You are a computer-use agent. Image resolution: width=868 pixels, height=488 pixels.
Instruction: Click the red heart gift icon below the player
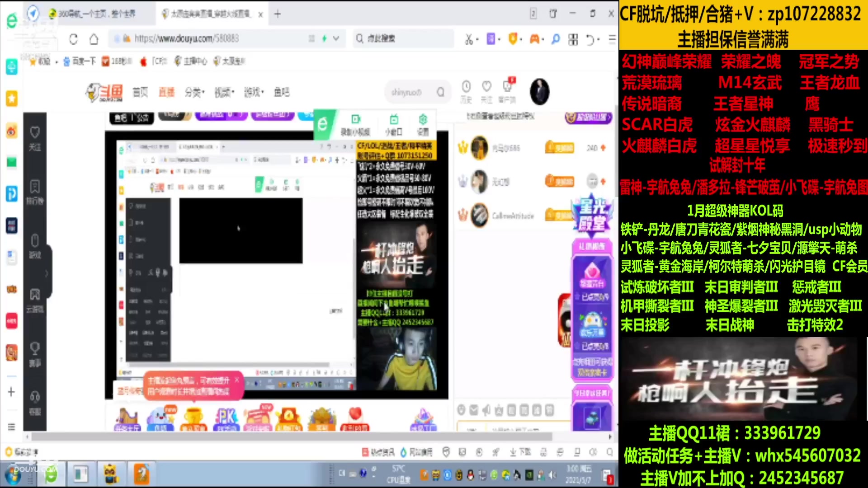click(x=355, y=419)
